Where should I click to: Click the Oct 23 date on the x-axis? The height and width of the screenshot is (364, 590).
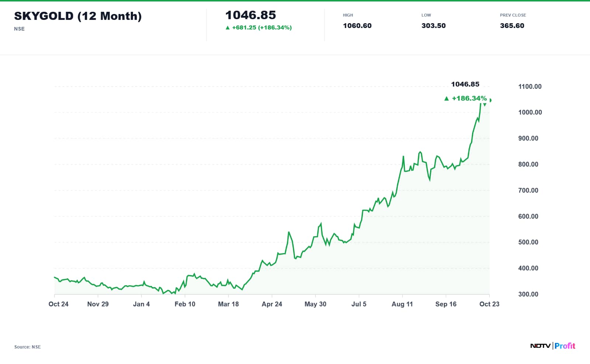(489, 304)
